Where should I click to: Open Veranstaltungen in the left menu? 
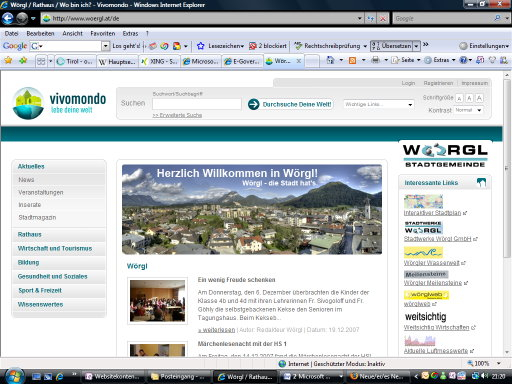click(41, 192)
